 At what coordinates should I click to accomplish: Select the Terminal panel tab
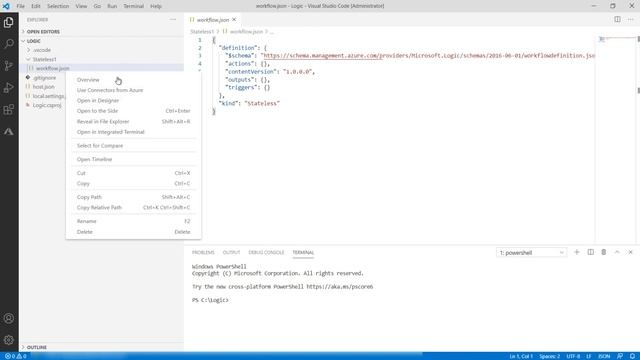303,252
